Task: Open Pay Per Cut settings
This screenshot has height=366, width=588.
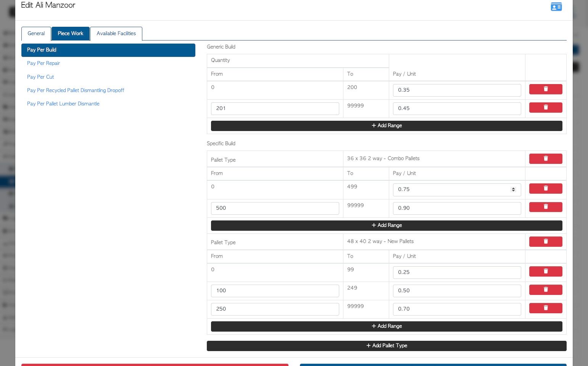Action: 40,77
